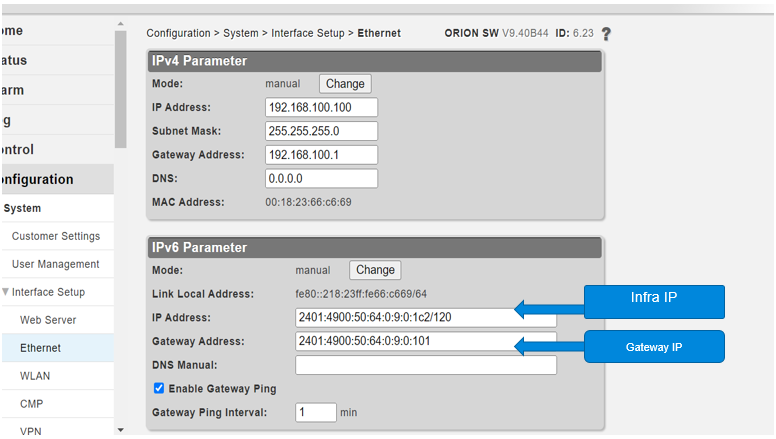
Task: Select WLAN in the sidebar
Action: [x=35, y=376]
